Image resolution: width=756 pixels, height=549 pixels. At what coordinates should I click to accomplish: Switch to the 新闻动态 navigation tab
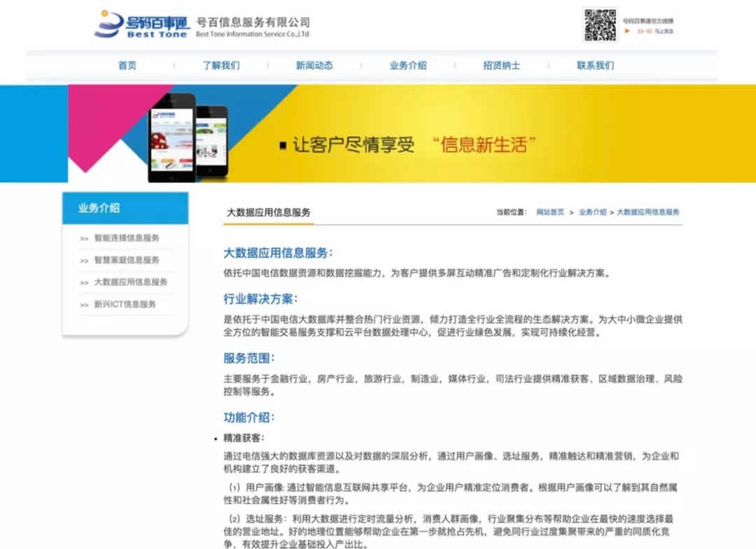[315, 64]
